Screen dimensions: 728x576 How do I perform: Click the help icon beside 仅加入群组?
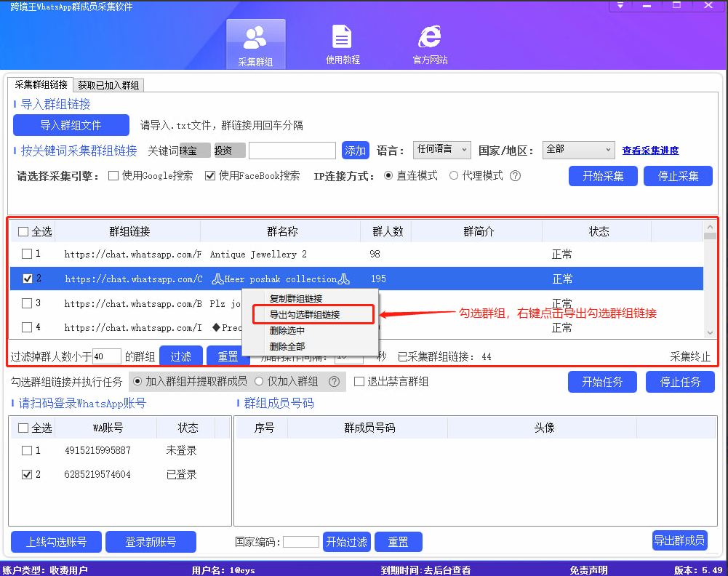(x=334, y=382)
